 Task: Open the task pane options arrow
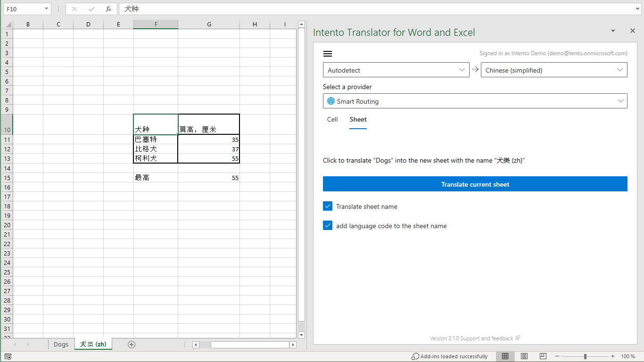click(613, 31)
